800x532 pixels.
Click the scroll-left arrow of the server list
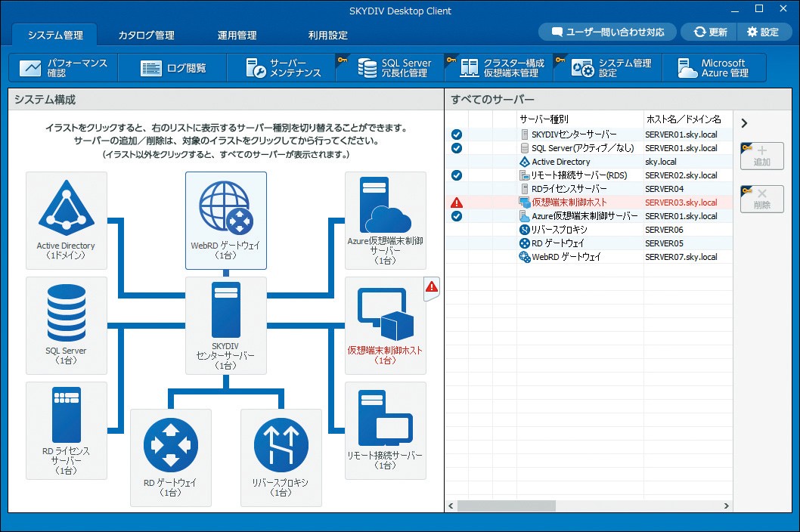tap(451, 506)
